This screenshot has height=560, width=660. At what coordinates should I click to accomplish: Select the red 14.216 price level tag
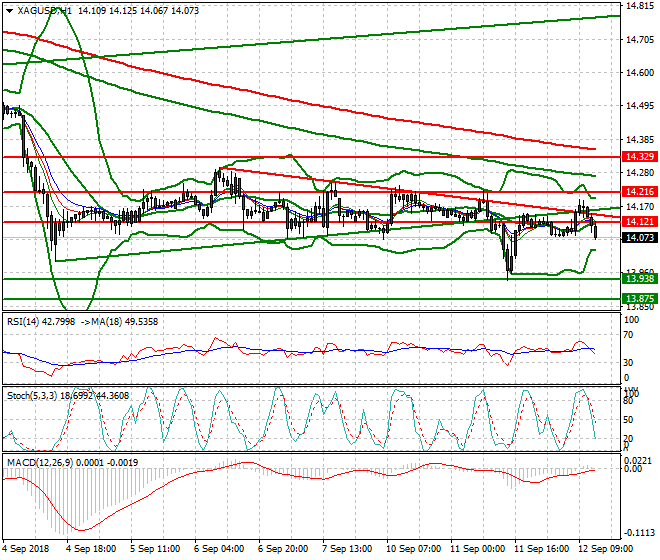tap(639, 192)
